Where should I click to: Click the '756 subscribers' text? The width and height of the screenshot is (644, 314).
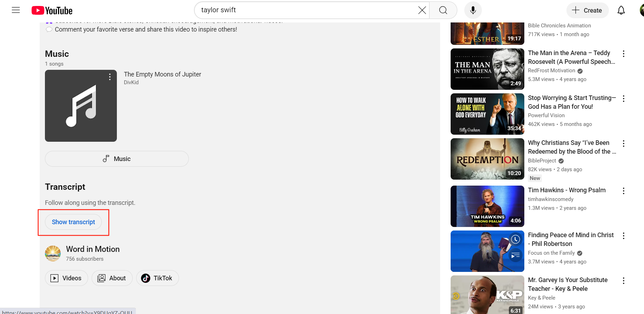click(x=85, y=259)
